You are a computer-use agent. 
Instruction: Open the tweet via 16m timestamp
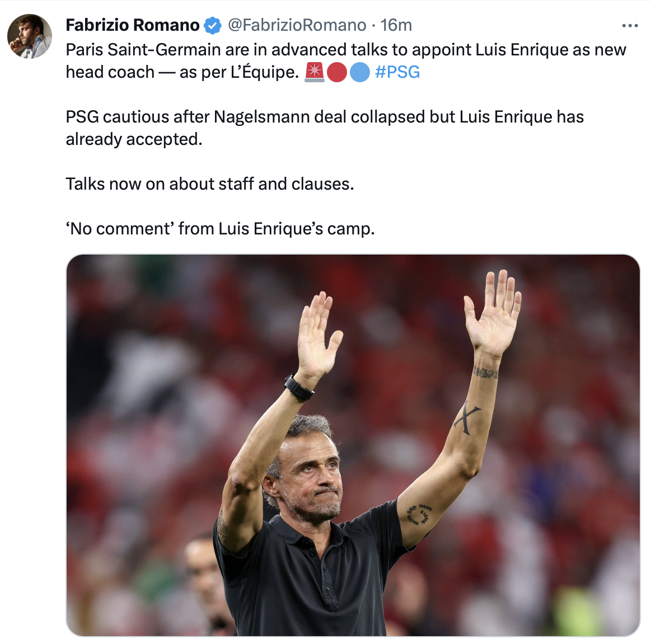click(396, 25)
